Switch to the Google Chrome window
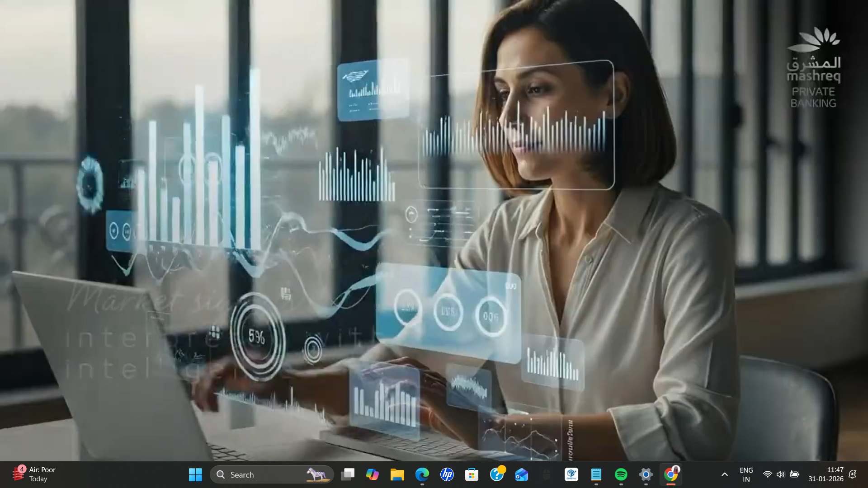This screenshot has width=868, height=488. (x=671, y=474)
